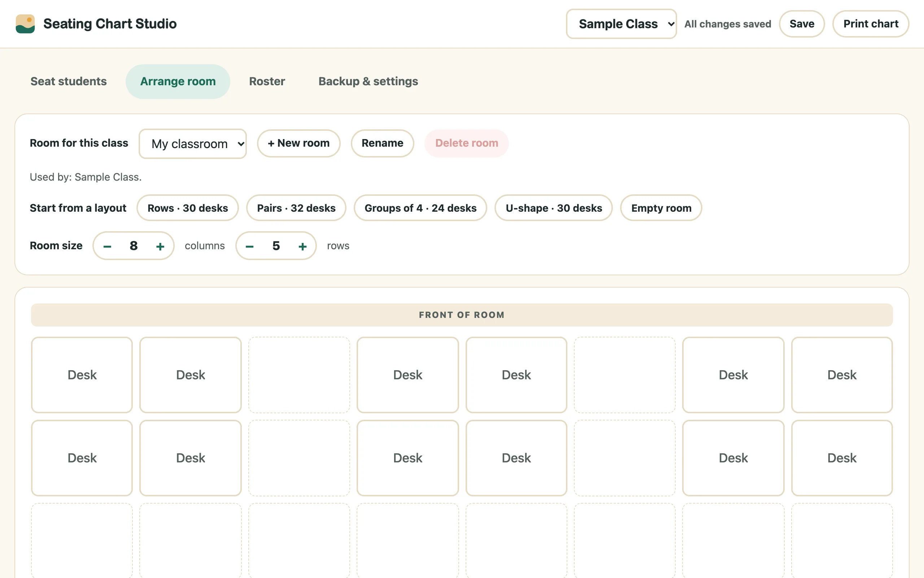Click the columns count value 8
The width and height of the screenshot is (924, 578).
[x=134, y=246]
